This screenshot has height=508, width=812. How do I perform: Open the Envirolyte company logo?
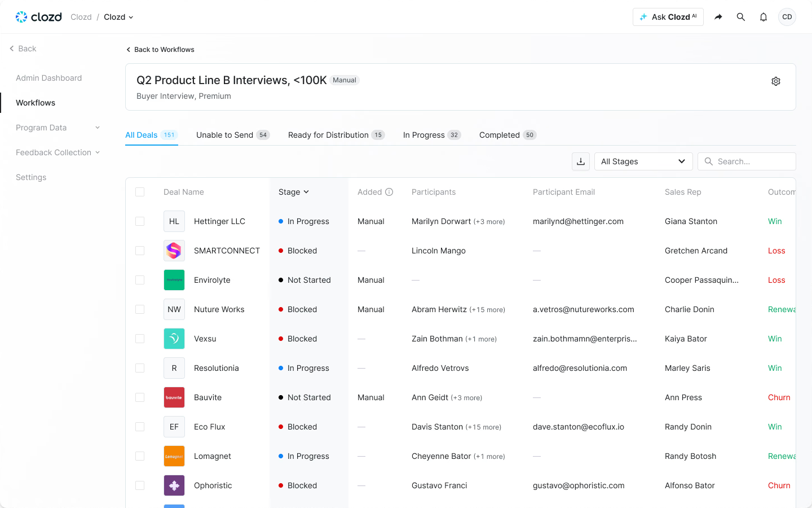pyautogui.click(x=174, y=280)
